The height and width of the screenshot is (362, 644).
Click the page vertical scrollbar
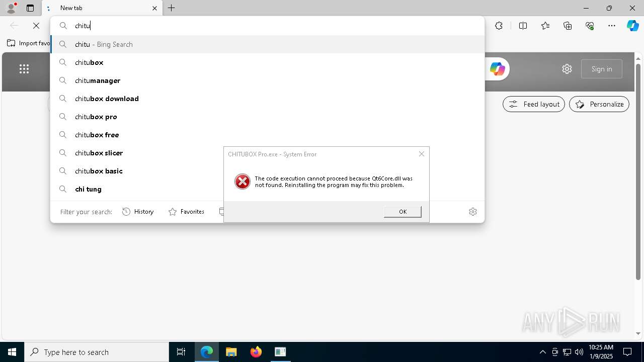638,172
